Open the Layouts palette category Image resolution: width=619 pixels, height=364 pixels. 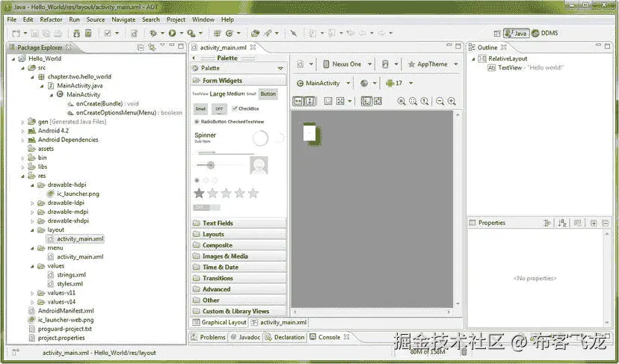click(238, 234)
